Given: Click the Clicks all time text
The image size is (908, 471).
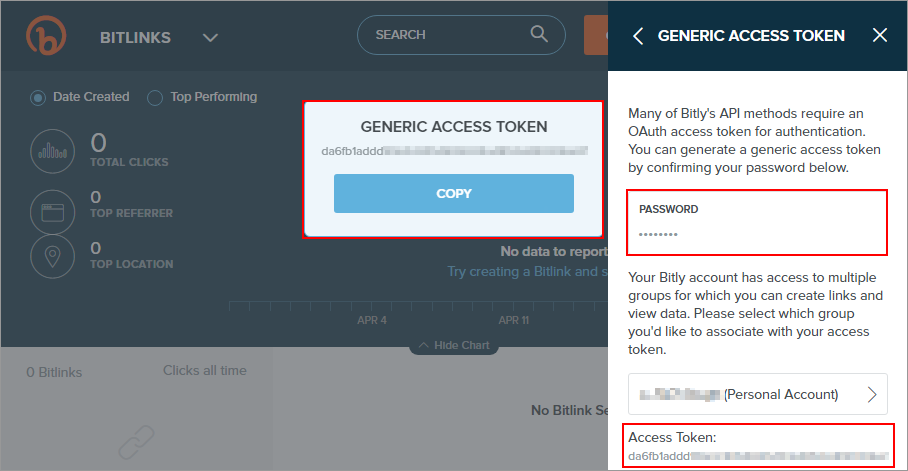Looking at the screenshot, I should [204, 371].
